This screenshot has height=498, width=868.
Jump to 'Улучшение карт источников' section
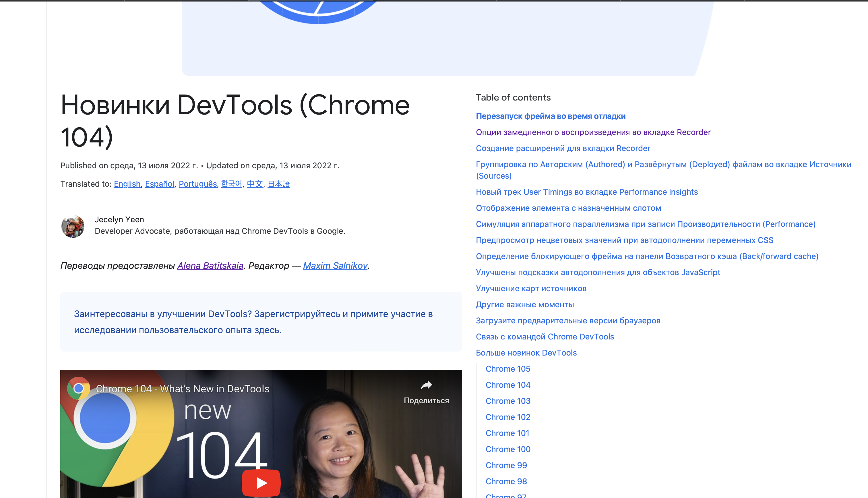pos(531,288)
